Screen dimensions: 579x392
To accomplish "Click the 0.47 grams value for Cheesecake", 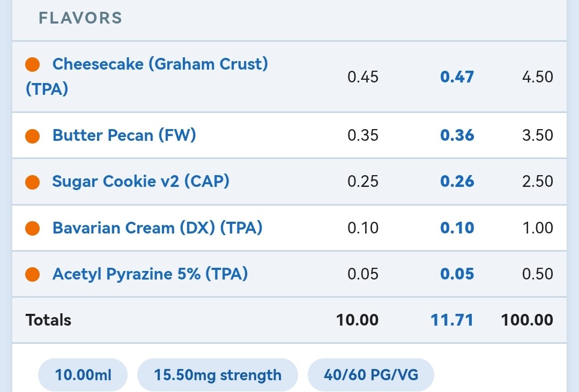I will [457, 77].
